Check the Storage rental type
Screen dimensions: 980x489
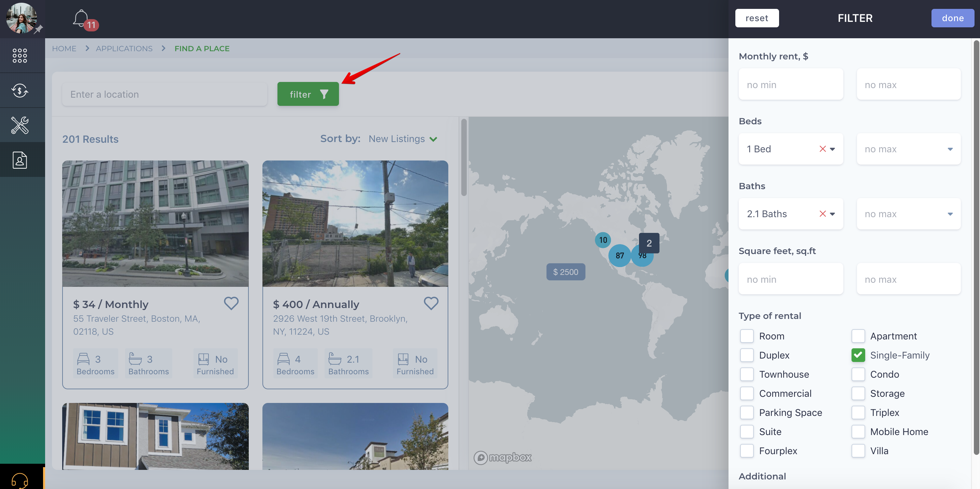858,393
